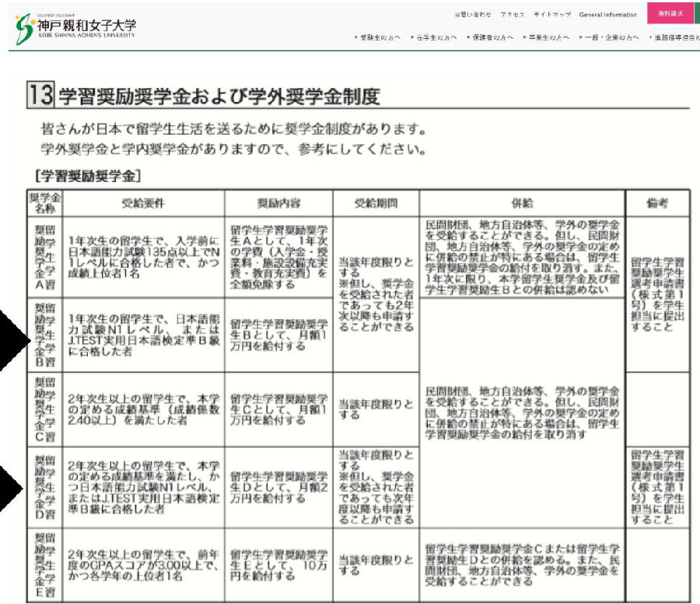Click the section number 13 box

(x=40, y=94)
